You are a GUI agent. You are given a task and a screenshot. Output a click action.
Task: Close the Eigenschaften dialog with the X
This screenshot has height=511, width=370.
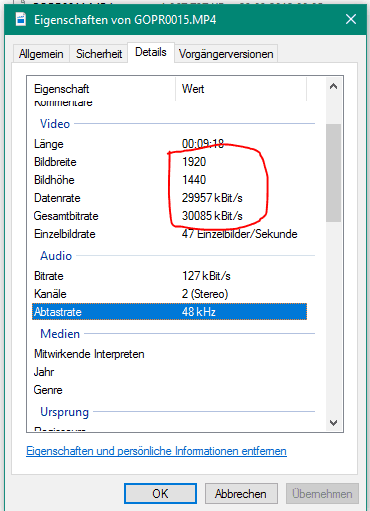tap(351, 19)
